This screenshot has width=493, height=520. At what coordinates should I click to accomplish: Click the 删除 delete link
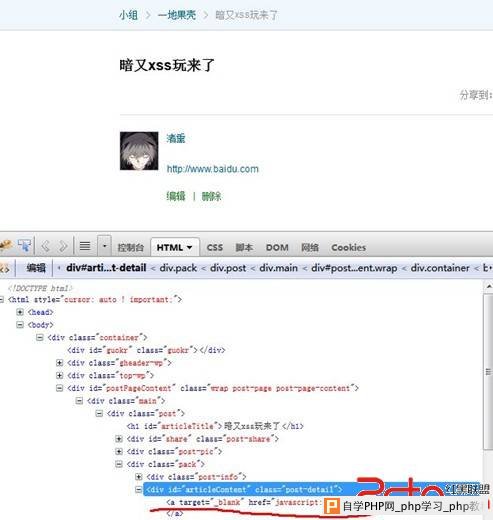pyautogui.click(x=211, y=196)
